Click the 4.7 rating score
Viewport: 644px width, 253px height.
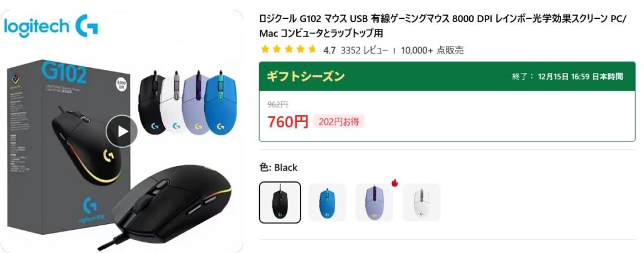click(x=330, y=50)
